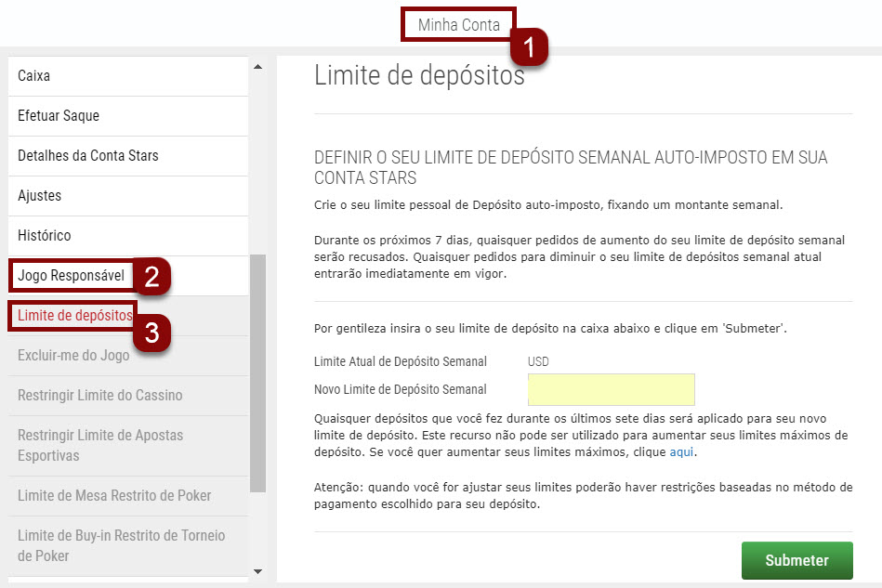Click the sidebar scrollbar up arrow
The image size is (882, 588).
(x=257, y=65)
